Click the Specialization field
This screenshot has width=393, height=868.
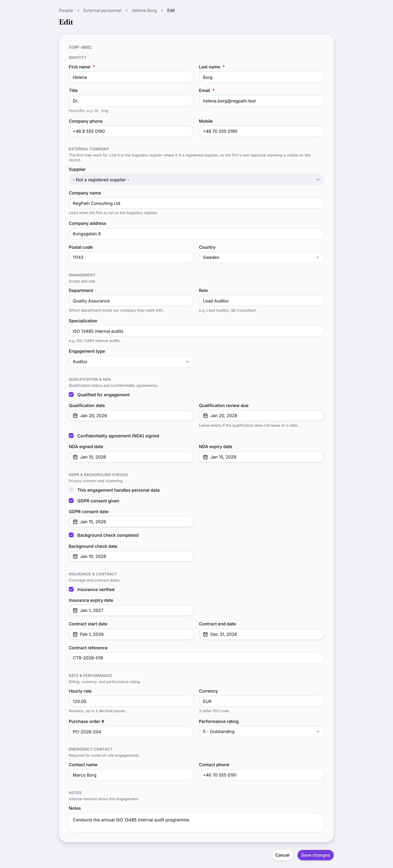[196, 331]
